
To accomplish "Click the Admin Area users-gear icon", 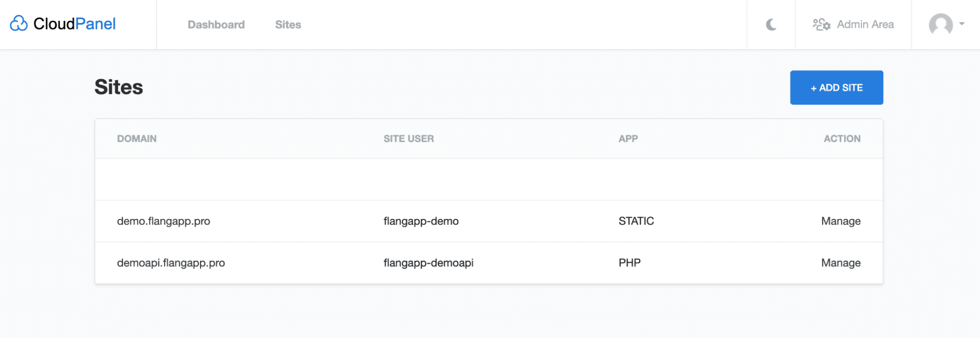I will point(821,24).
